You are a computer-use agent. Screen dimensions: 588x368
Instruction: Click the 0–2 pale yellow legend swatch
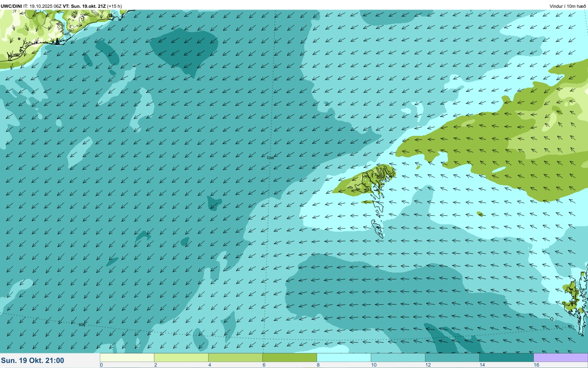127,357
